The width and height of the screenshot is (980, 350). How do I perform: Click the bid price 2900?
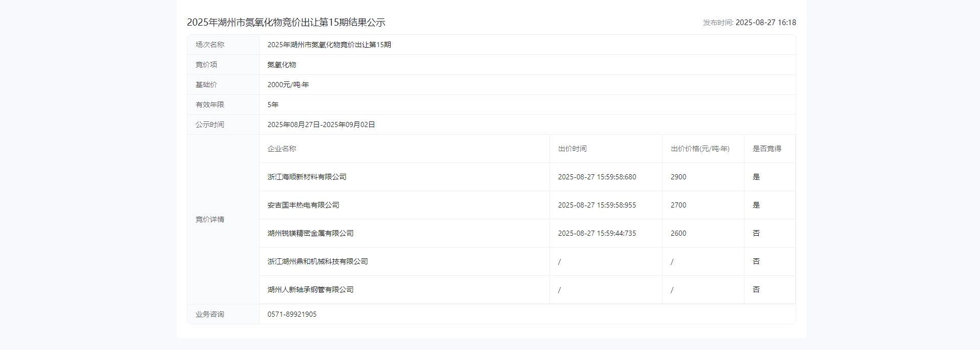[x=678, y=177]
